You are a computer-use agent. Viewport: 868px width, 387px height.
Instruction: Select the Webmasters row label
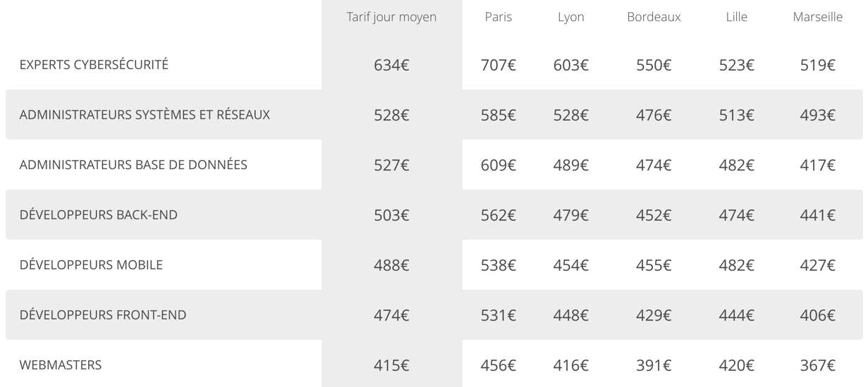pyautogui.click(x=61, y=365)
